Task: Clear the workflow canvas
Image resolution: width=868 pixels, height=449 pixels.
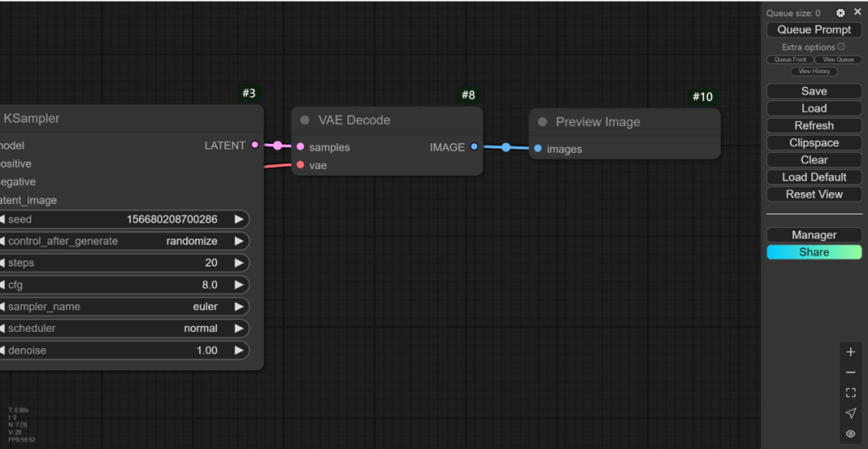Action: click(x=813, y=160)
